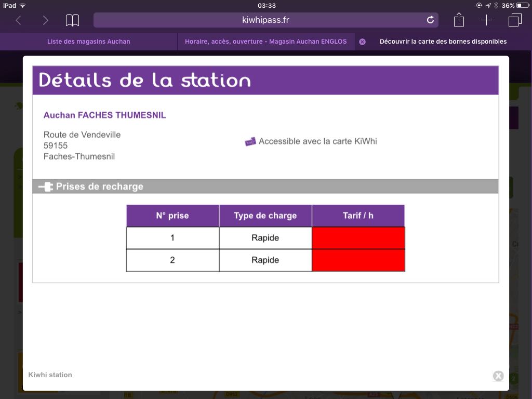The image size is (532, 399).
Task: Select Découvrir la carte des bornes tab
Action: (443, 42)
